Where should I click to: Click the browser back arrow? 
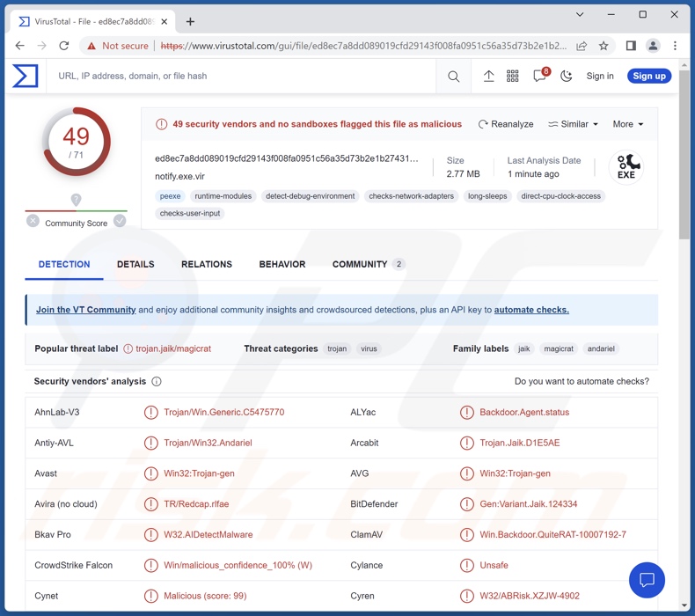pos(20,46)
